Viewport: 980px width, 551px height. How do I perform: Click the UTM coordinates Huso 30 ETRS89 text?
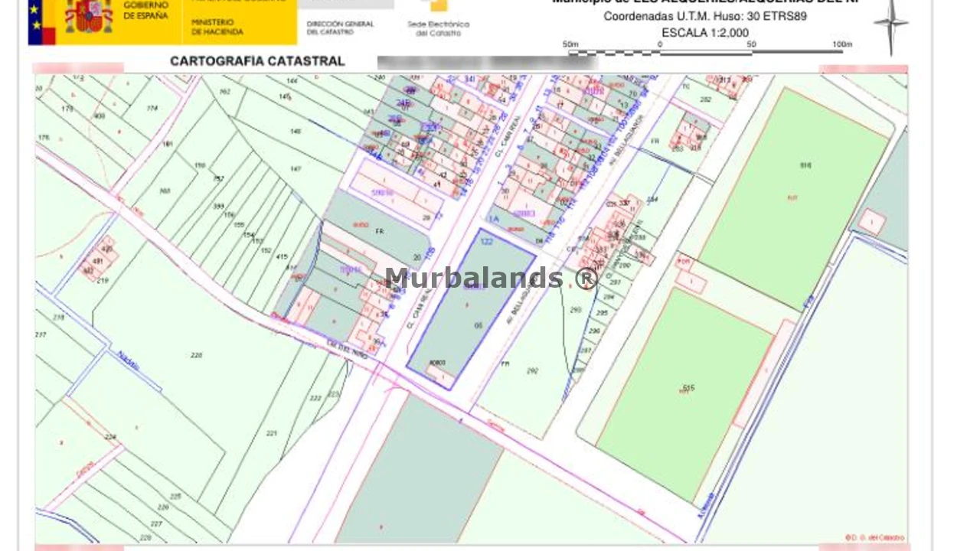pos(705,16)
